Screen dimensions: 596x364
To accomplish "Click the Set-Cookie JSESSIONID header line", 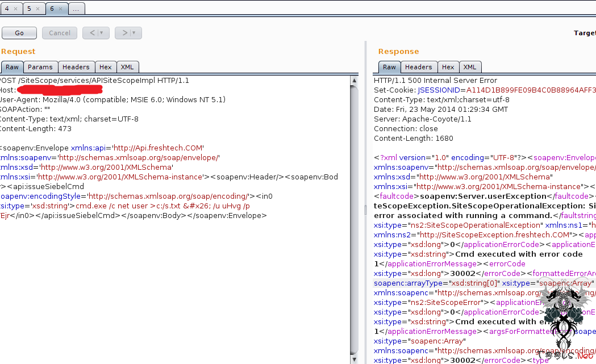I will [x=485, y=90].
